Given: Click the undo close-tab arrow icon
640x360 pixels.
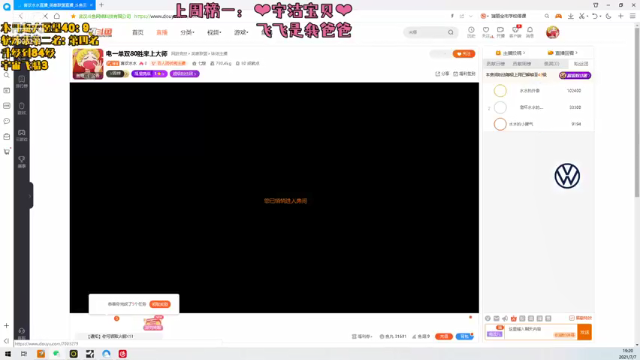Looking at the screenshot, I should tap(595, 16).
